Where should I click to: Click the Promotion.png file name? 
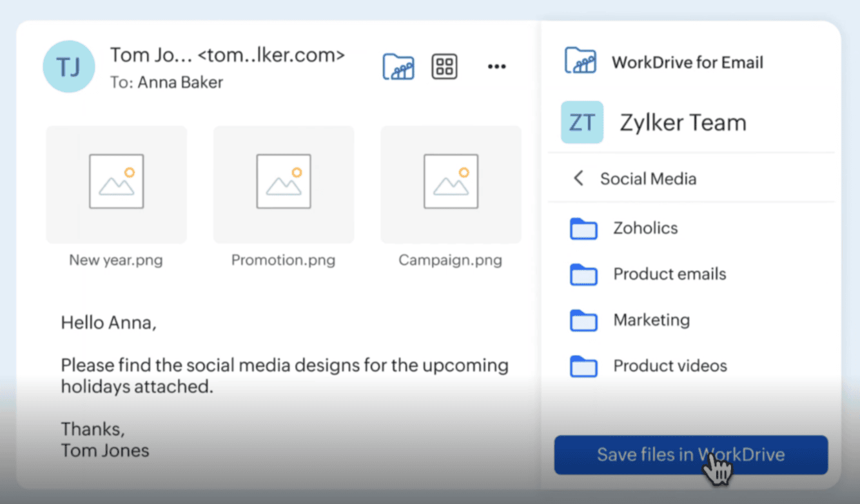coord(284,260)
